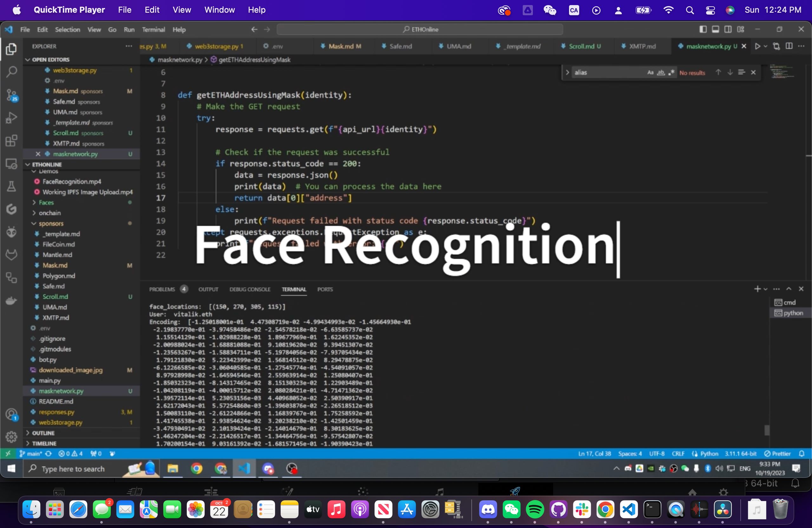Open the Testing flask view

click(x=11, y=186)
